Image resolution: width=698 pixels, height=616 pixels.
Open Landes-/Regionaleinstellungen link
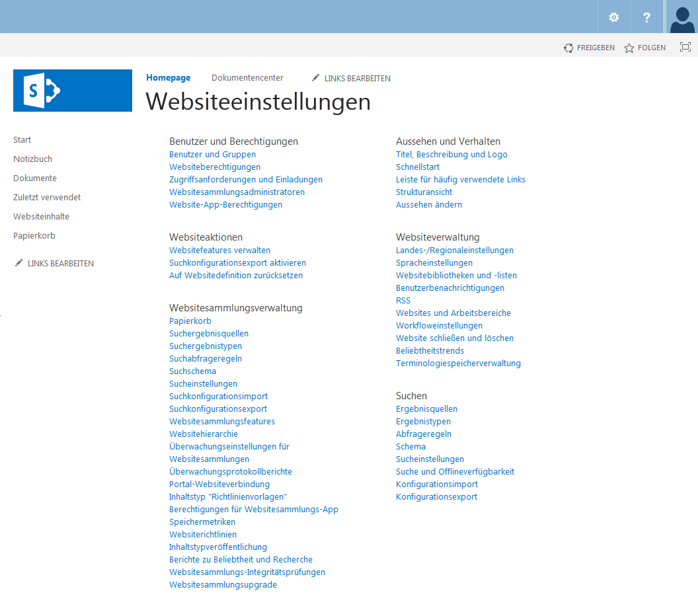(454, 250)
